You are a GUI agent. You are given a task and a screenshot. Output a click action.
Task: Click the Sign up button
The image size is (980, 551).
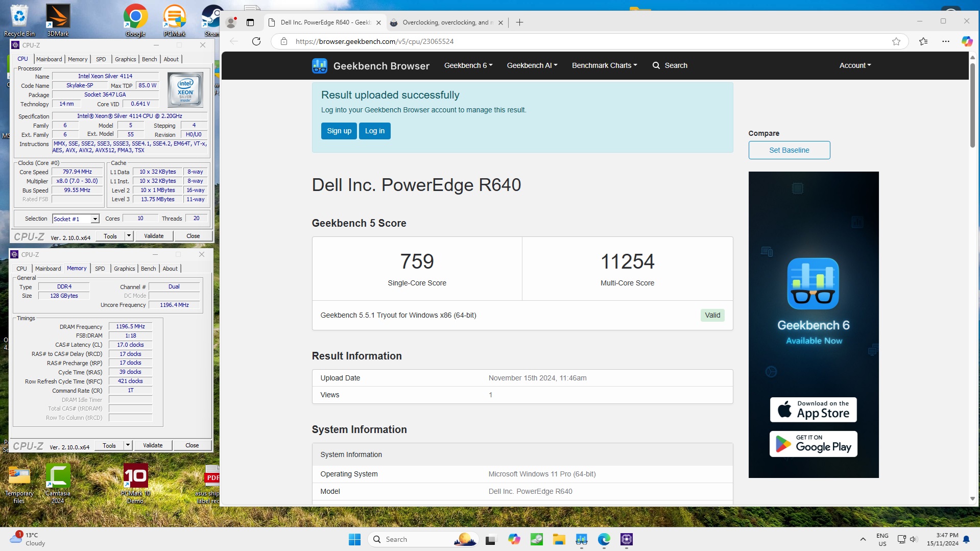tap(339, 131)
